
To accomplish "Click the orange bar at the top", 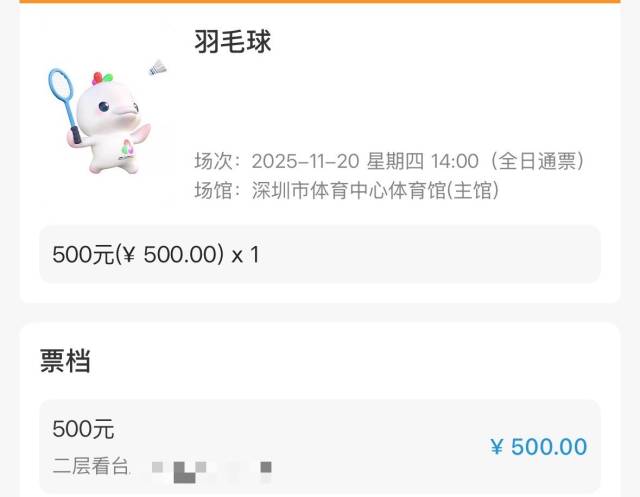I will [x=320, y=1].
